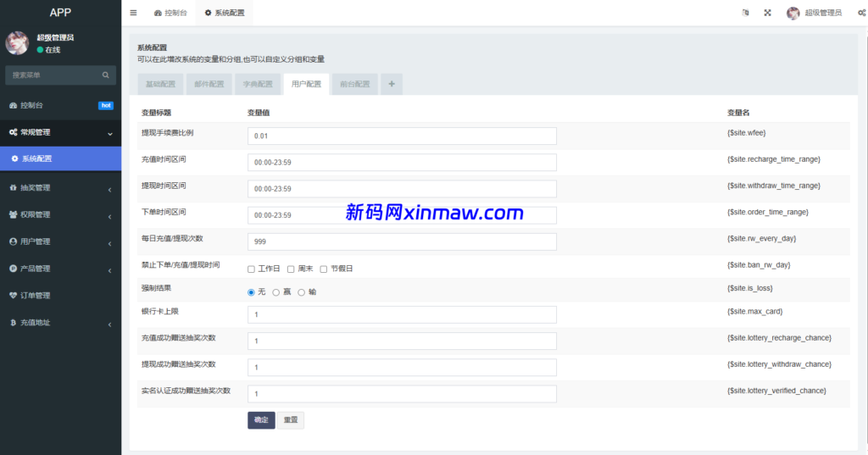868x455 pixels.
Task: Open 订单管理 sidebar menu item
Action: (x=60, y=296)
